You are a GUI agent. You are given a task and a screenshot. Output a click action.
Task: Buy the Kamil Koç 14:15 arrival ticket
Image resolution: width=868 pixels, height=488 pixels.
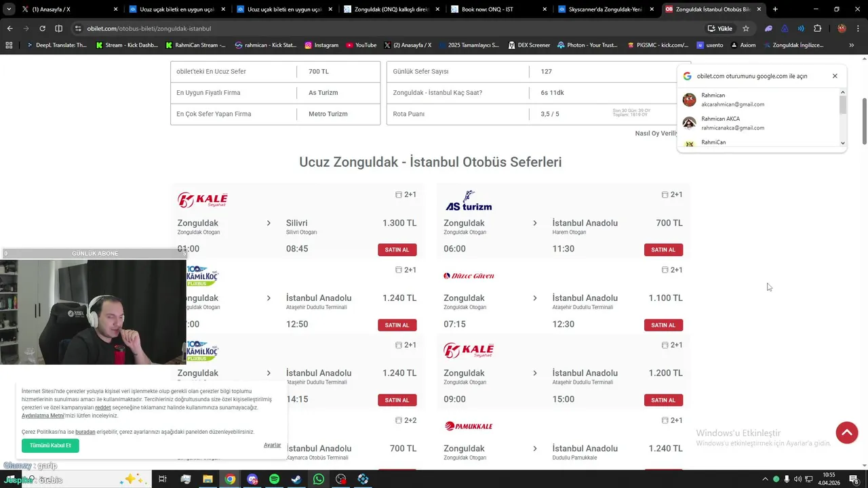[397, 400]
